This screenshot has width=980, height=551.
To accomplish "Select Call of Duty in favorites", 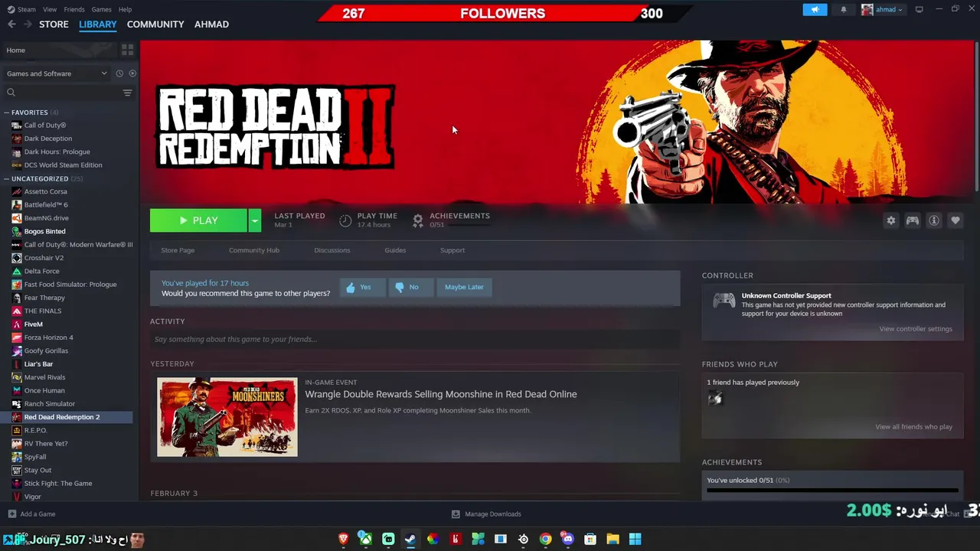I will [x=45, y=126].
